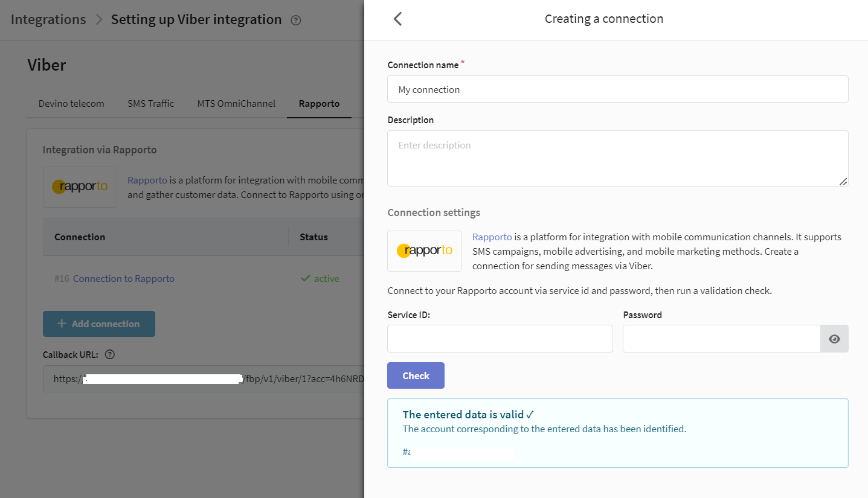This screenshot has height=498, width=868.
Task: Click Connection column header
Action: (x=80, y=237)
